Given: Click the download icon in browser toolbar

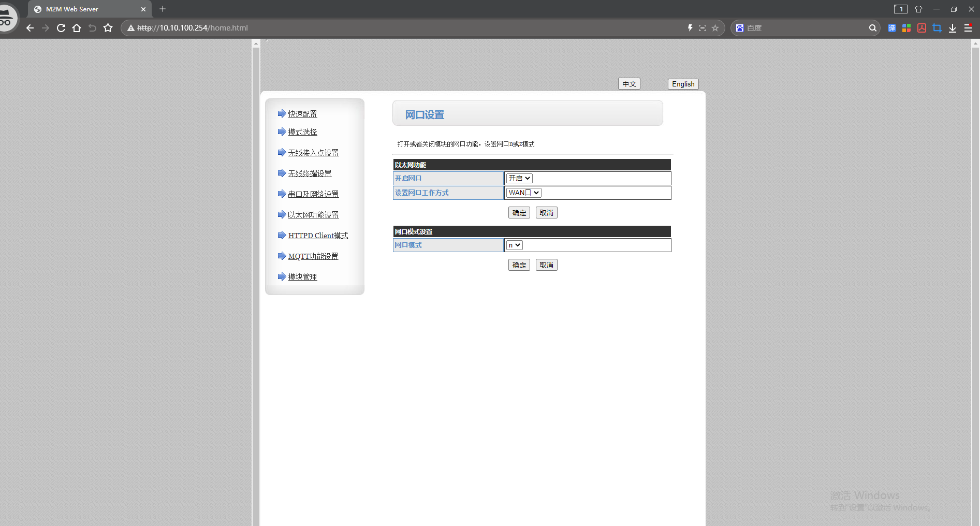Looking at the screenshot, I should coord(952,28).
